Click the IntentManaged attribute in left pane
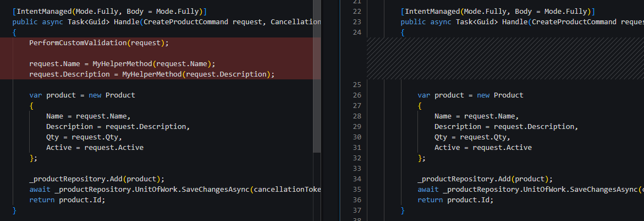The image size is (644, 221). 109,12
